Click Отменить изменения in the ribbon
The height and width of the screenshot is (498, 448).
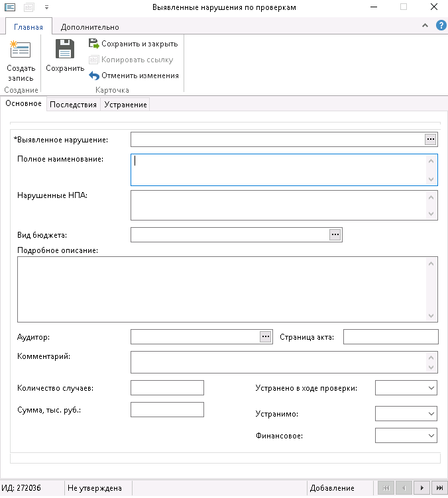pyautogui.click(x=134, y=75)
